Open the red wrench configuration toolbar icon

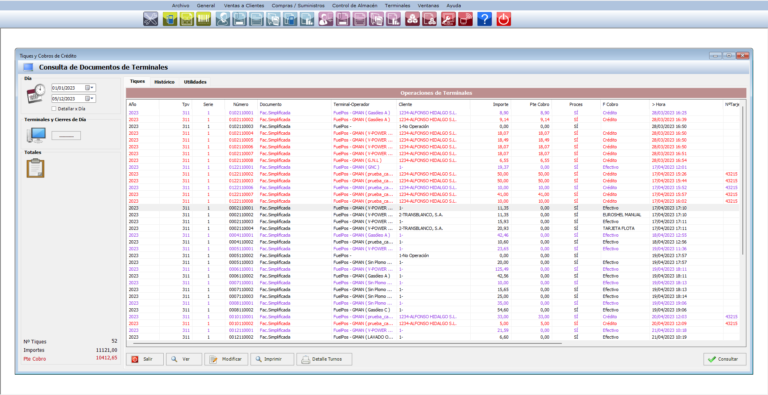coord(448,19)
